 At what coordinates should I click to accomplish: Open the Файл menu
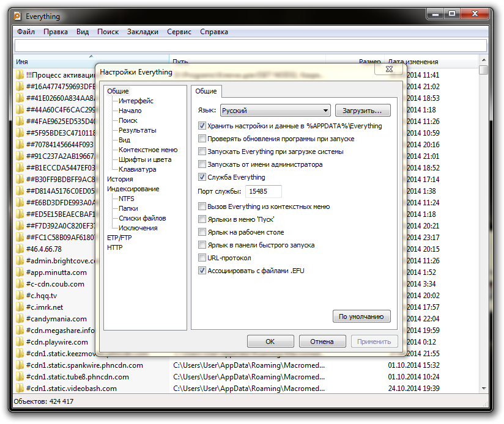(x=26, y=32)
